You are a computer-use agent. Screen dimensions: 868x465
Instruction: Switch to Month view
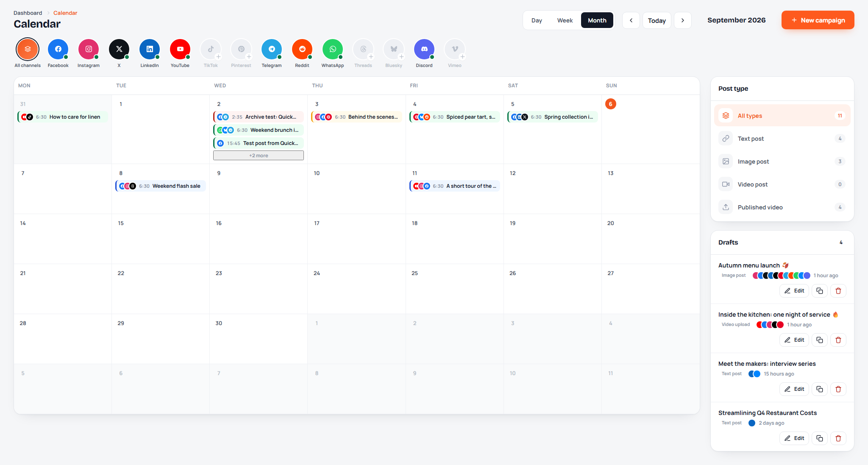pos(597,20)
